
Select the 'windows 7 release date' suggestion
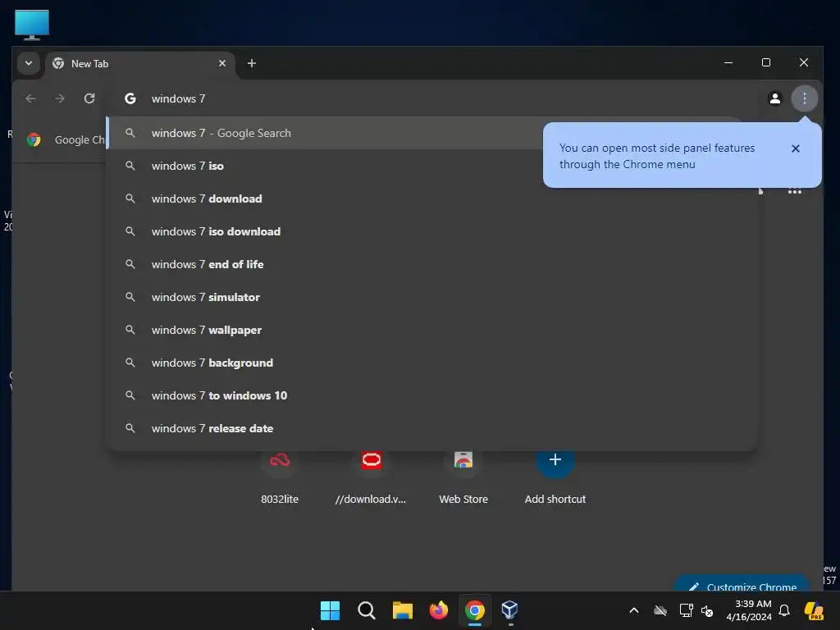[431, 428]
